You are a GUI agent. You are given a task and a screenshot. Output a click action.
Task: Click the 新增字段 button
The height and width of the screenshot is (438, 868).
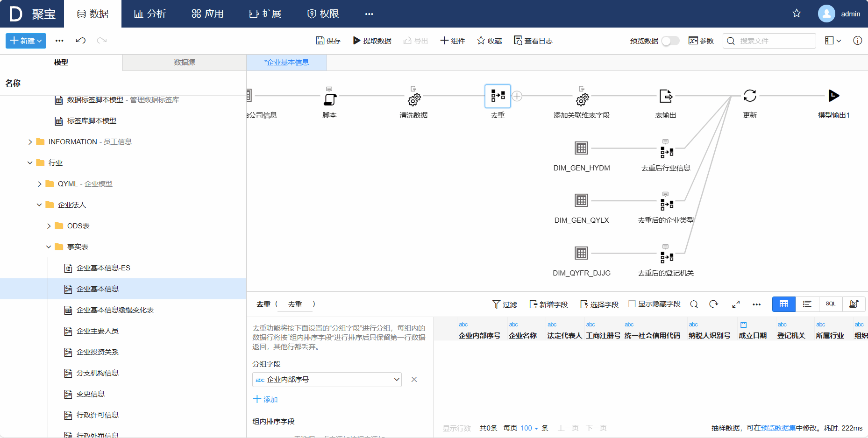(548, 304)
